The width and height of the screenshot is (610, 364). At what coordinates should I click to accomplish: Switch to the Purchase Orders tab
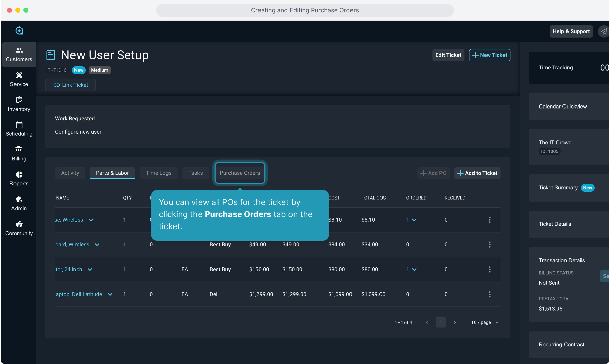coord(240,173)
